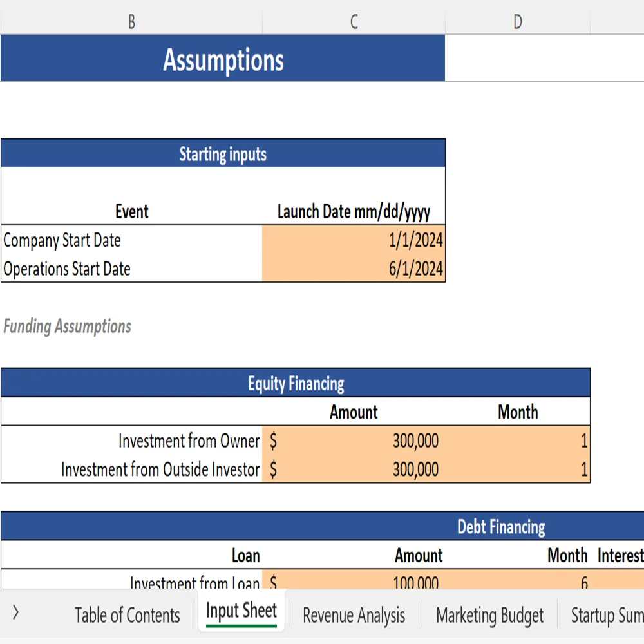This screenshot has width=644, height=644.
Task: Click the sheet tab scroll chevron
Action: [14, 614]
